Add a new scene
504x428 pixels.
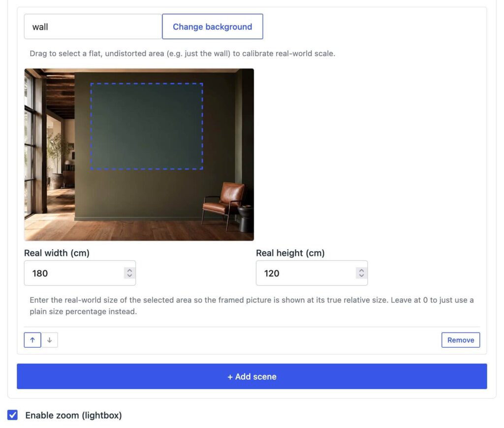tap(252, 376)
